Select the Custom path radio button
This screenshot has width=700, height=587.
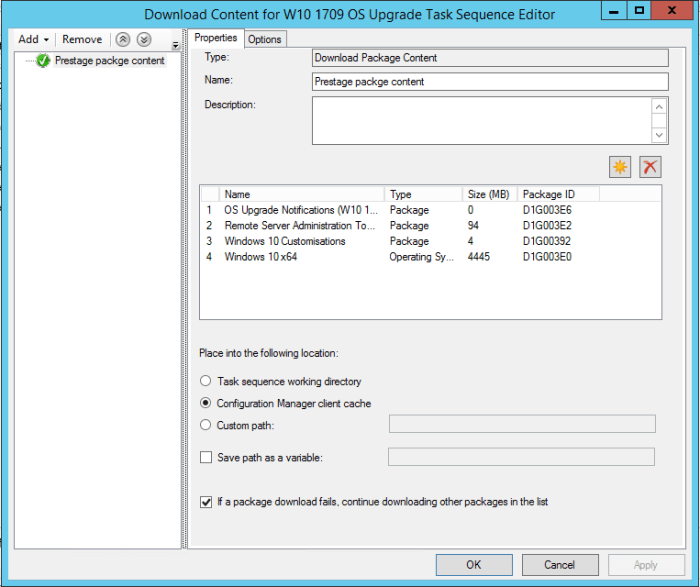coord(206,425)
